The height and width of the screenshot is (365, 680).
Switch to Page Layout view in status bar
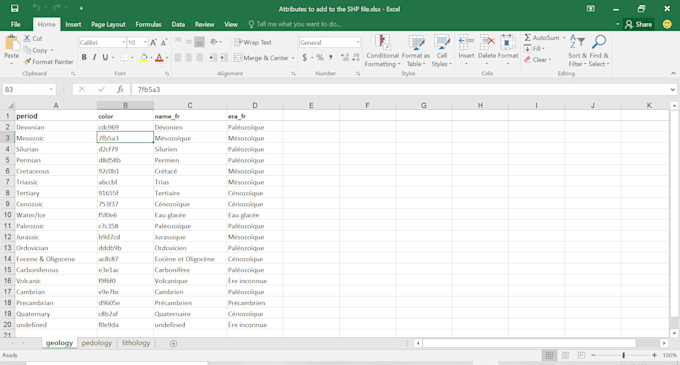coord(565,355)
